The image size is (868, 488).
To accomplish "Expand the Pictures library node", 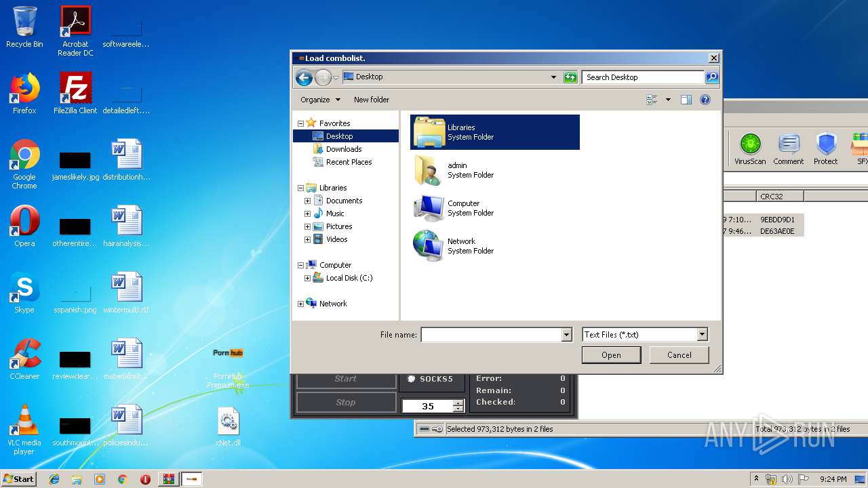I will pyautogui.click(x=307, y=226).
